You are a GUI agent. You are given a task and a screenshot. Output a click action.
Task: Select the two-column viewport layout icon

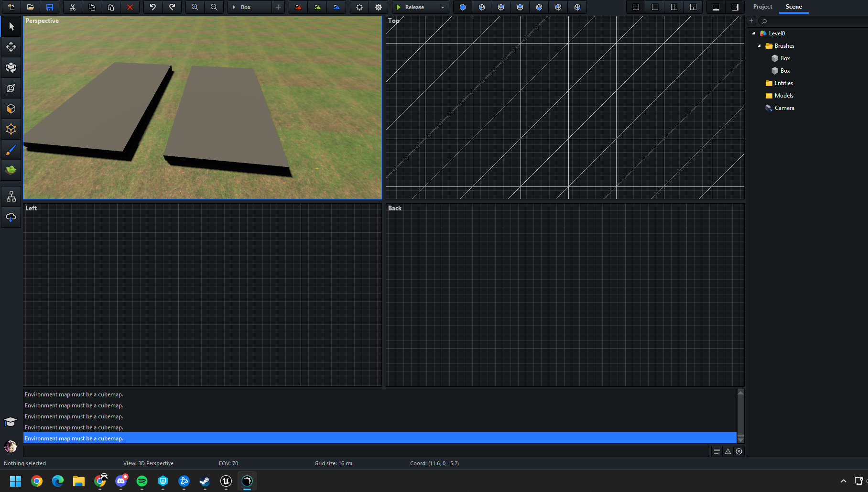[674, 7]
